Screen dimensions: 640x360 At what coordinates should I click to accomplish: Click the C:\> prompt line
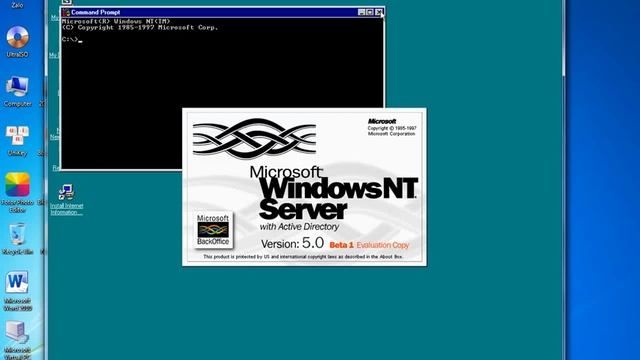click(72, 40)
